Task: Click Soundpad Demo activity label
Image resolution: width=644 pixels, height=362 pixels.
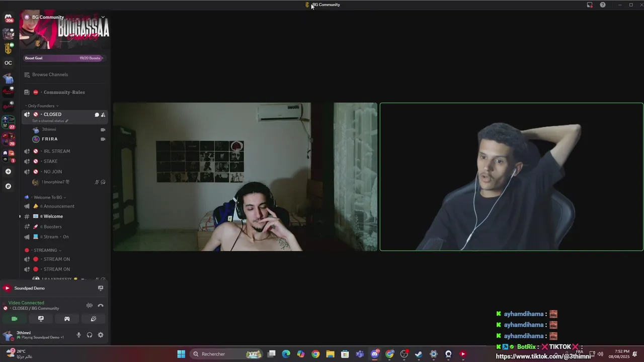Action: [30, 288]
